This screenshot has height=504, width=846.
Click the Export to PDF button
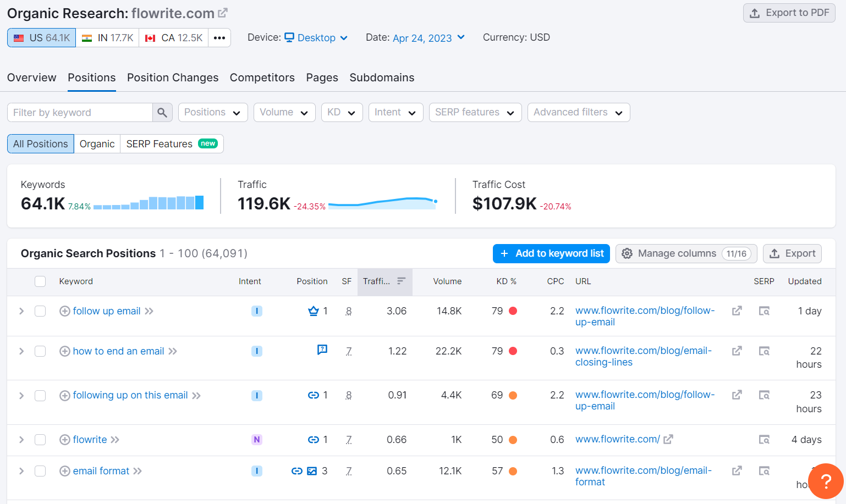click(x=789, y=13)
